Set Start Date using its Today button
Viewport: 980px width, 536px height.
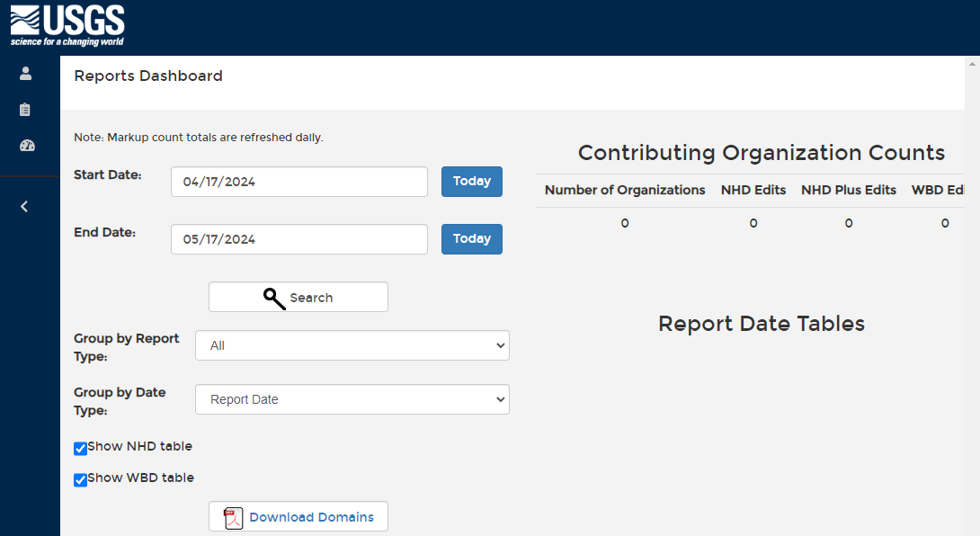tap(471, 182)
